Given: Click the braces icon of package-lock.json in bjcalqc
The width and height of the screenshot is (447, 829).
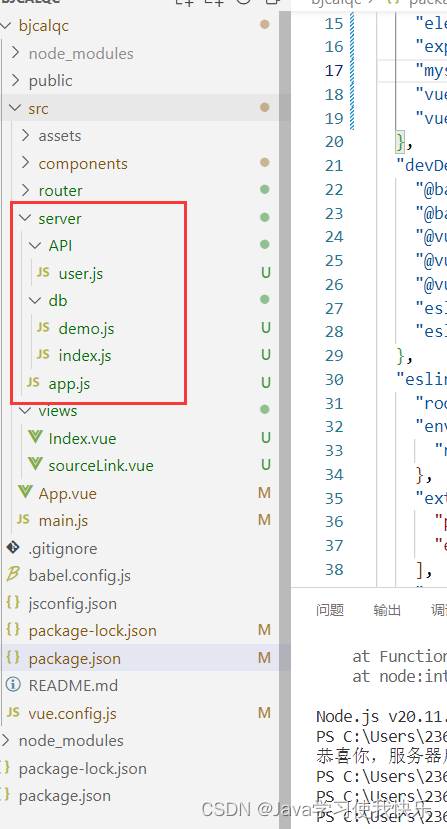Looking at the screenshot, I should point(13,630).
